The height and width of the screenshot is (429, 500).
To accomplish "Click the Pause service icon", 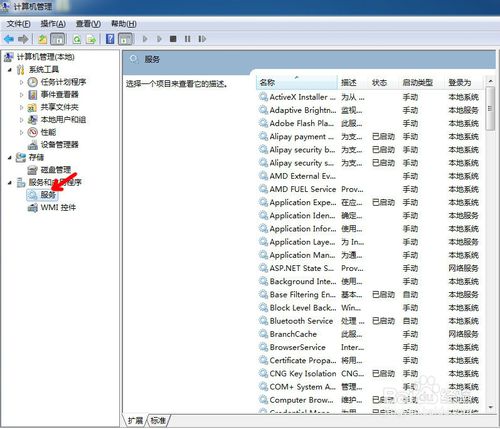I will pos(188,39).
